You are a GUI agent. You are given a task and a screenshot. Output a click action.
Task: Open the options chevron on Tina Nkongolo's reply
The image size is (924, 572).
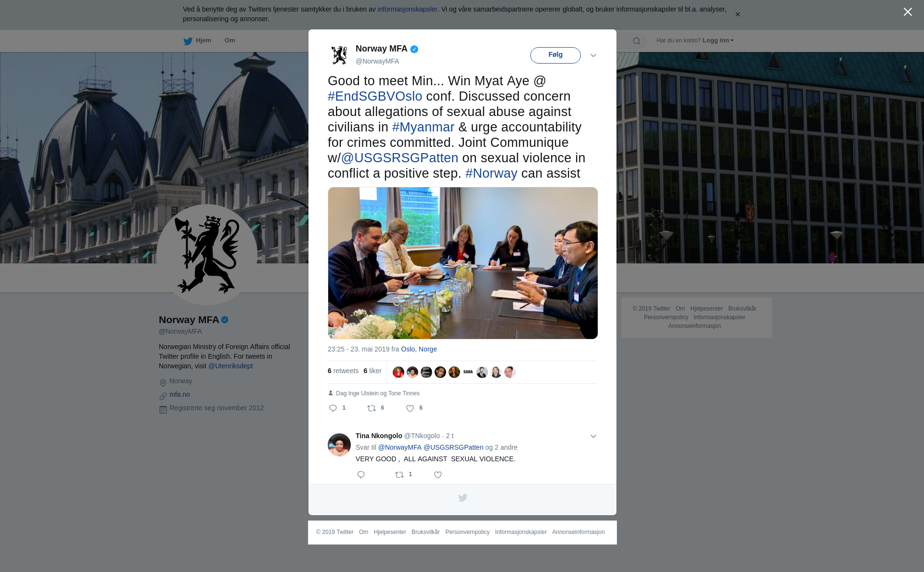(593, 436)
